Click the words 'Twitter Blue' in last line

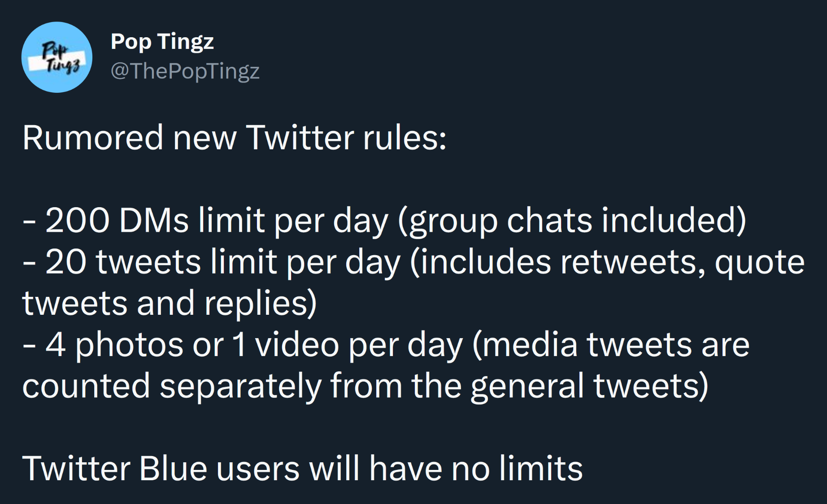[115, 469]
